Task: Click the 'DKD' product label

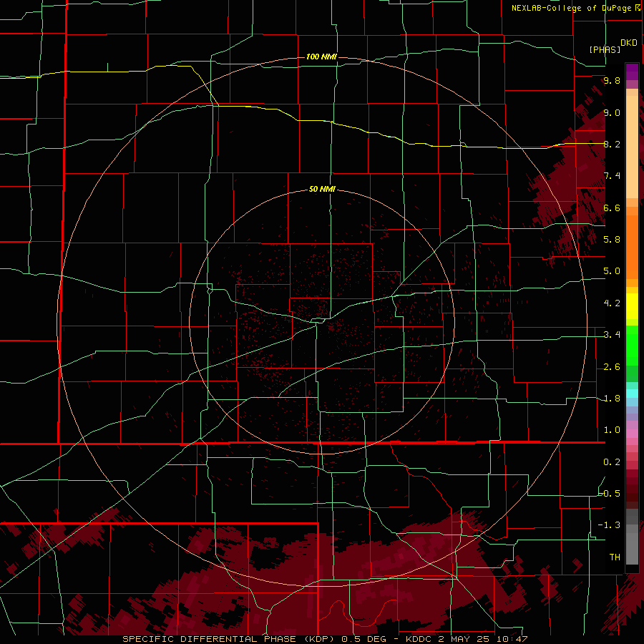Action: point(629,43)
